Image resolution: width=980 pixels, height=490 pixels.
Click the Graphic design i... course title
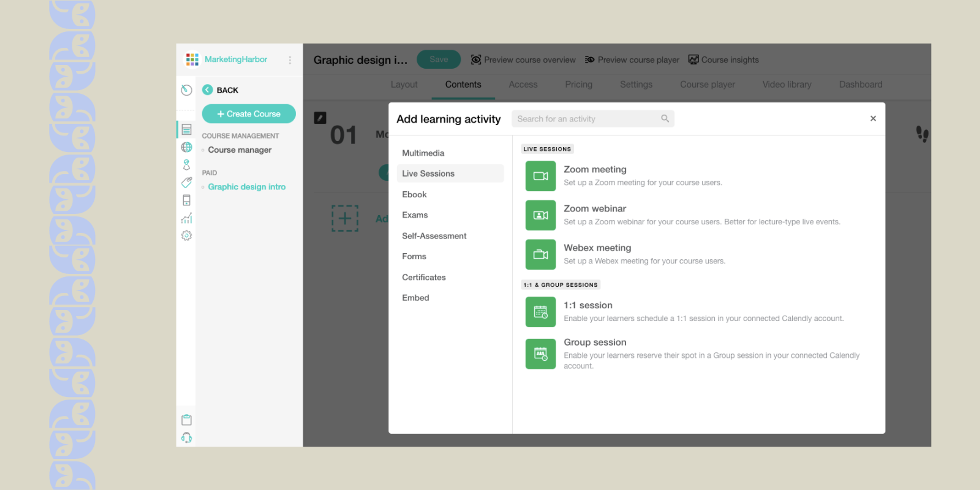(x=360, y=60)
